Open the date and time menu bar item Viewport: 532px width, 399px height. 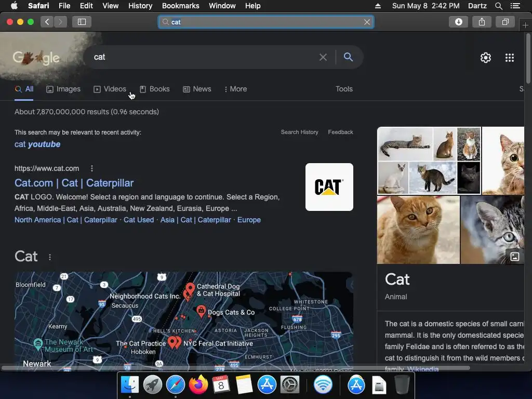(x=426, y=6)
